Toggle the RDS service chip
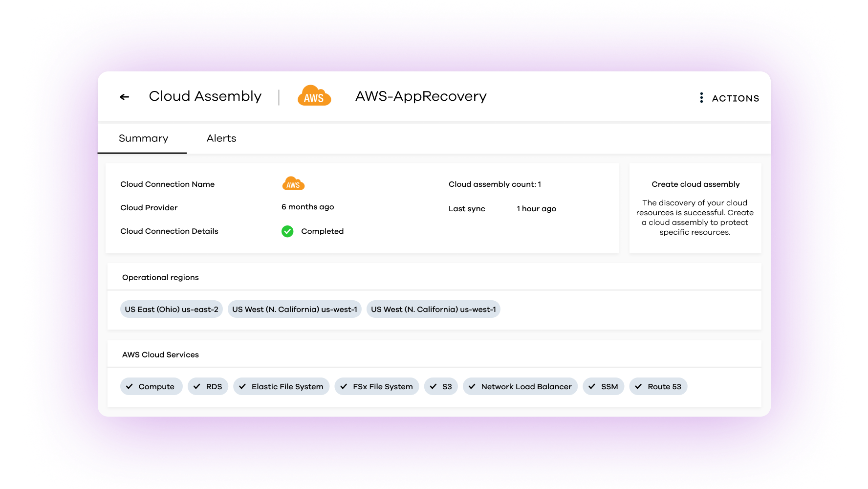The height and width of the screenshot is (489, 868). (x=208, y=386)
